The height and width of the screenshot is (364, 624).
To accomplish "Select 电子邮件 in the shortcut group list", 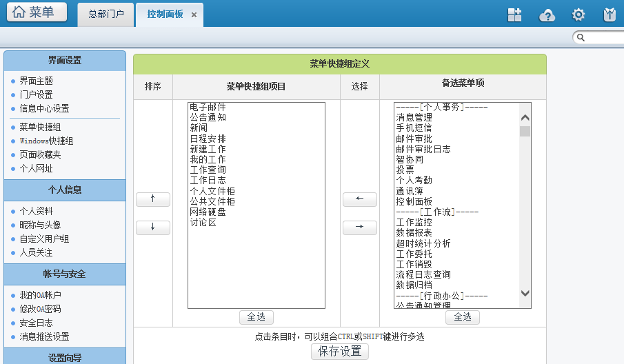I will pyautogui.click(x=208, y=108).
